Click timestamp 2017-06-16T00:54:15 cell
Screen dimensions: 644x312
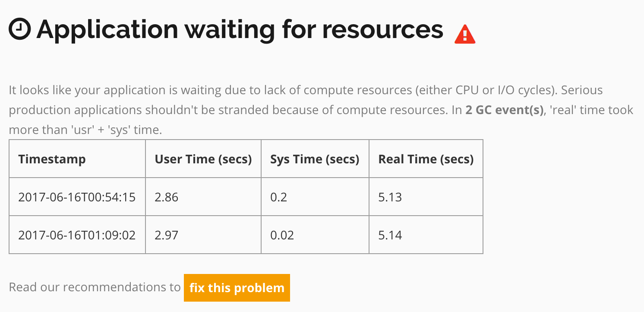click(77, 197)
